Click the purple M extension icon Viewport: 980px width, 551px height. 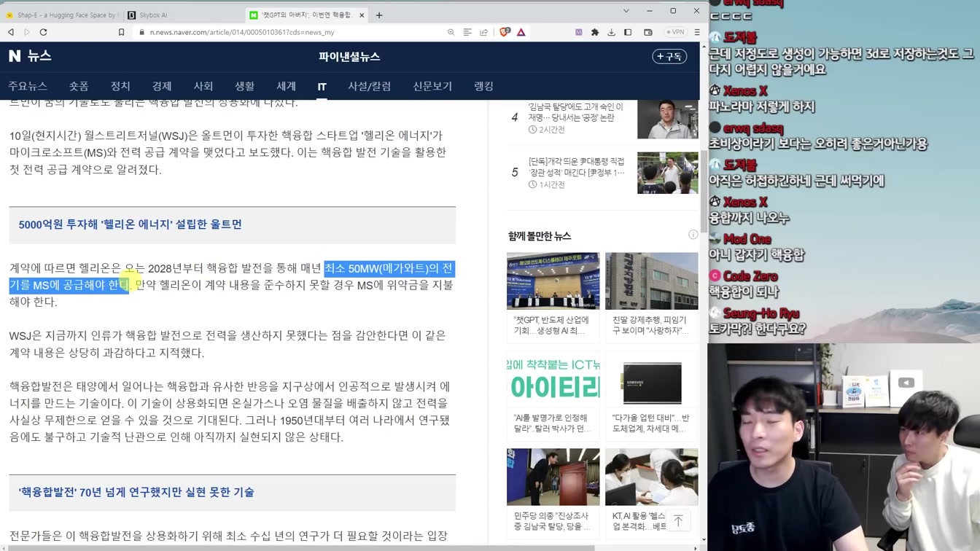click(578, 32)
